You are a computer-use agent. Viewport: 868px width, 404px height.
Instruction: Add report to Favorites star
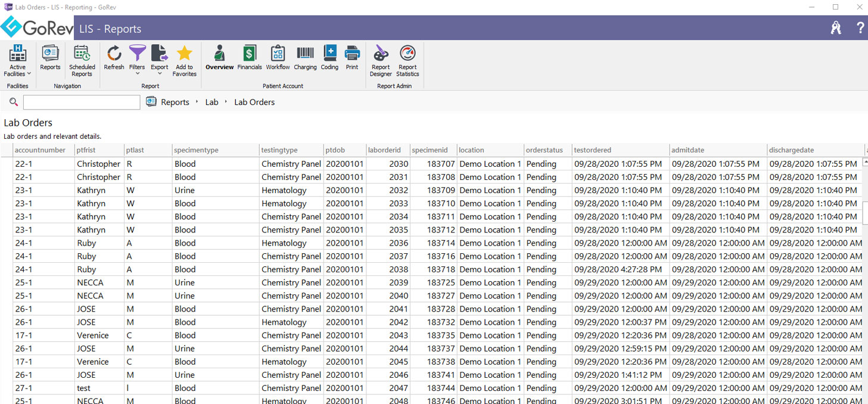tap(185, 61)
